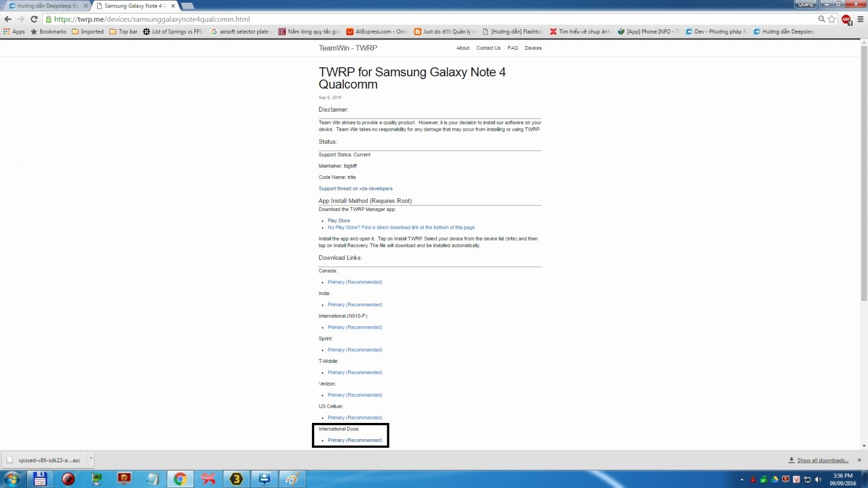The width and height of the screenshot is (868, 488).
Task: Bookmark this page with the star icon
Action: coord(832,19)
